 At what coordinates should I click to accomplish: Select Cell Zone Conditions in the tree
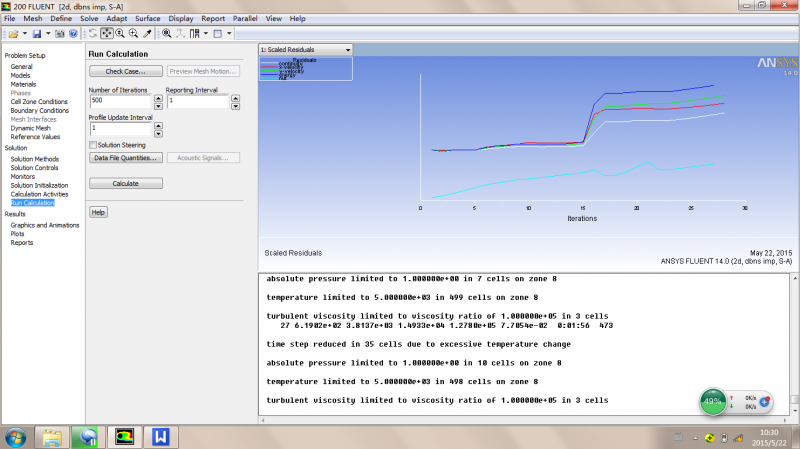point(39,102)
